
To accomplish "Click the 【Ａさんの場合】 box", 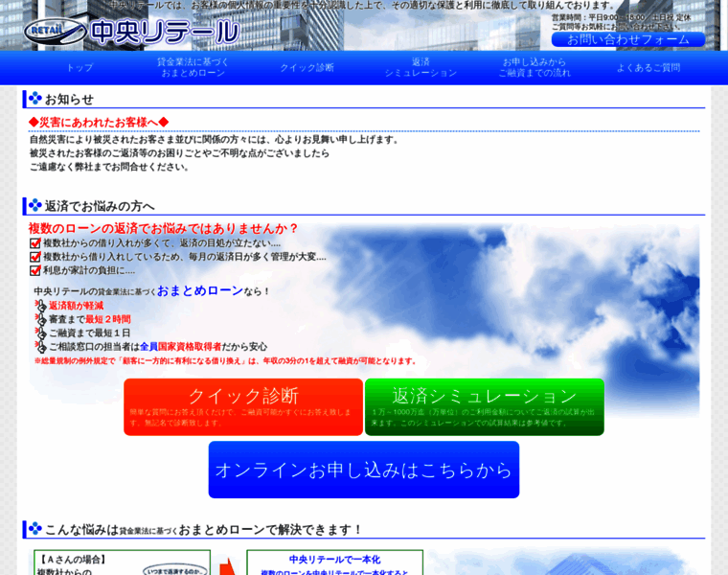I will (x=122, y=563).
